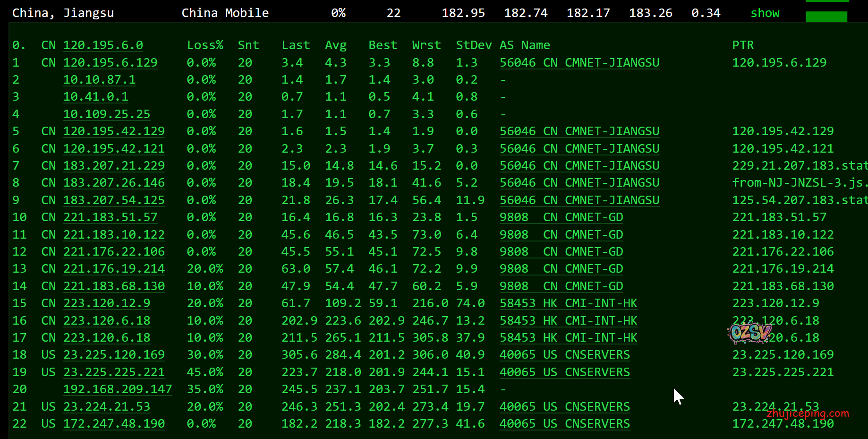This screenshot has width=868, height=439.
Task: Click hop 15 IP 223.120.12.9
Action: click(x=107, y=303)
